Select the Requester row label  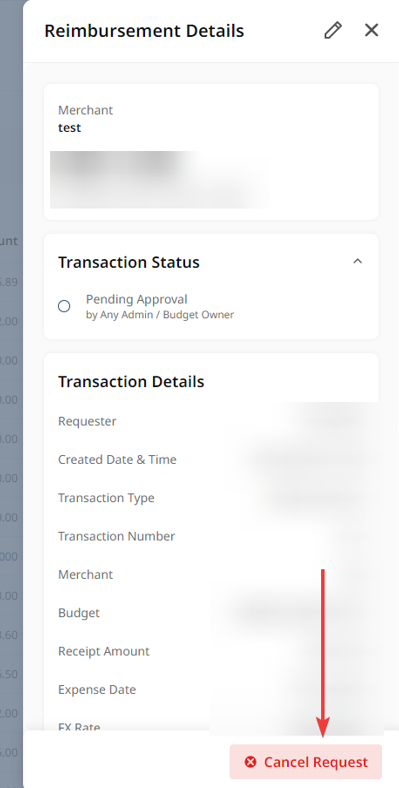[87, 421]
